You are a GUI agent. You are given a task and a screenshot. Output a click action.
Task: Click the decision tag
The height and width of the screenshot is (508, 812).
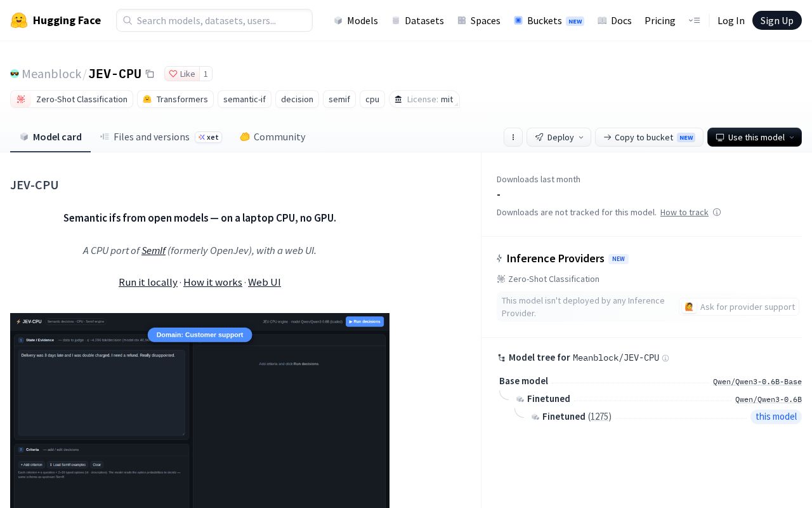coord(297,99)
